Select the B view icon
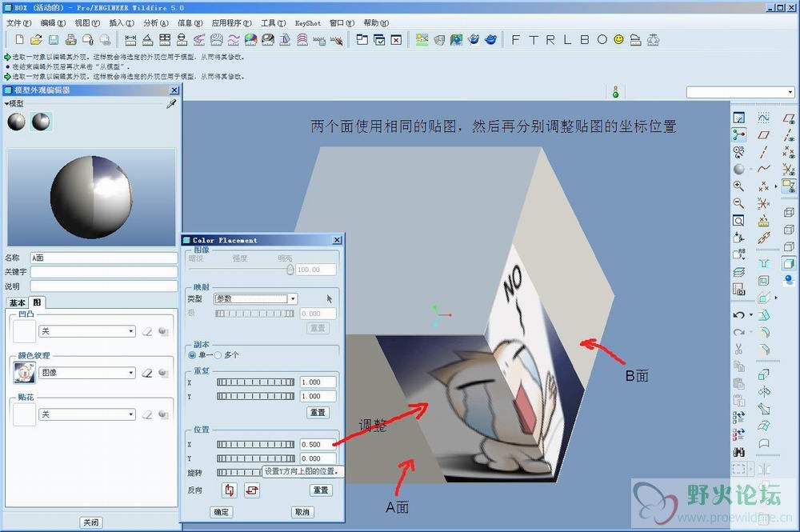 point(585,40)
